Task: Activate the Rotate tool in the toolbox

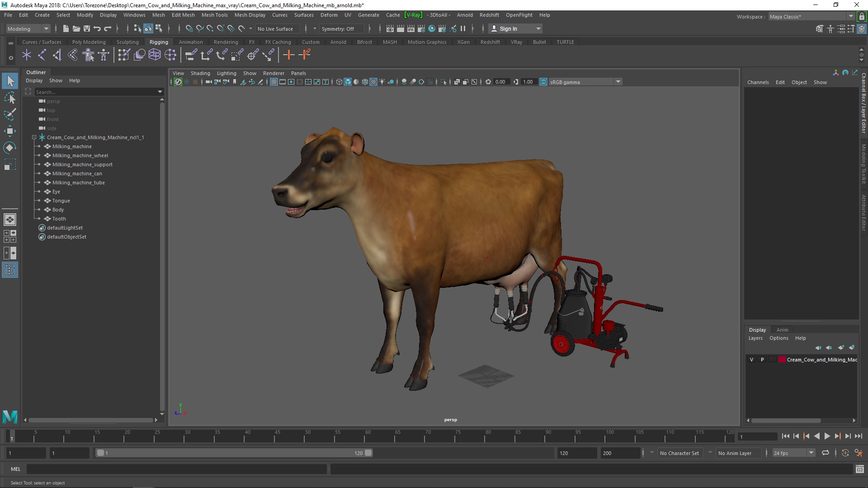Action: tap(9, 148)
